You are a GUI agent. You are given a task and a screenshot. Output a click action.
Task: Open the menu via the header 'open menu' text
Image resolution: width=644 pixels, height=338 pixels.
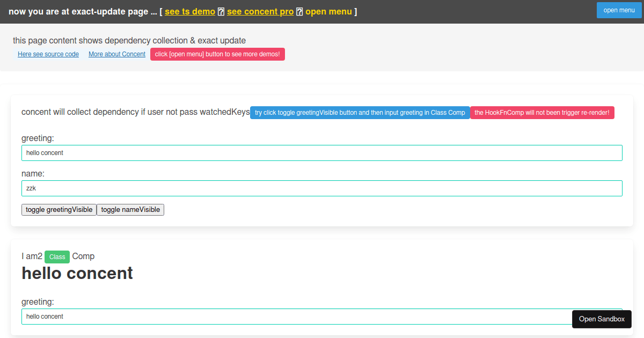click(328, 11)
